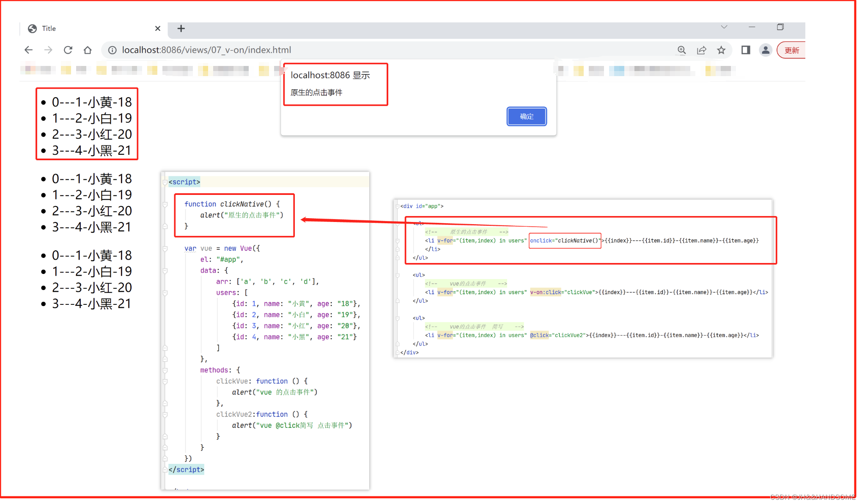Collapse the div id="app" fold marker

tap(397, 206)
